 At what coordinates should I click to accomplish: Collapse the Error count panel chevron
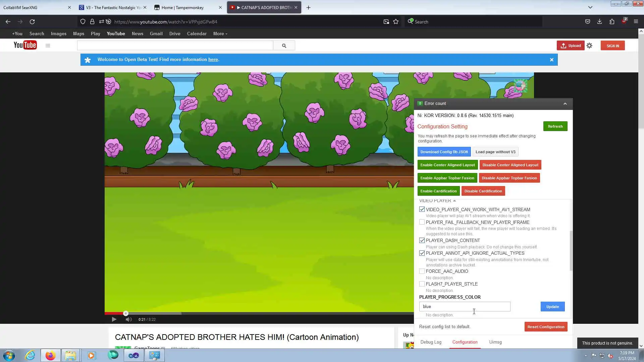(565, 104)
